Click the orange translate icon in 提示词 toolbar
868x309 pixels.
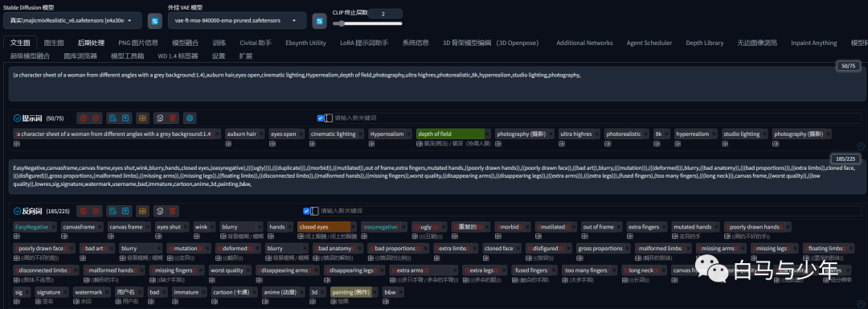[x=143, y=118]
